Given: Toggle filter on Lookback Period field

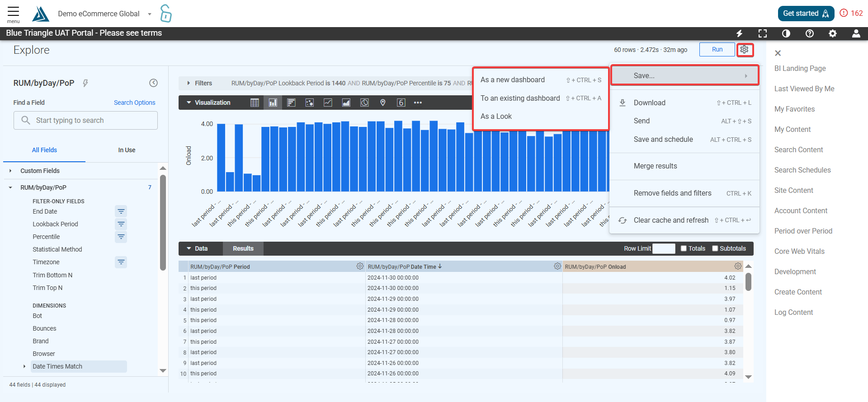Looking at the screenshot, I should click(121, 224).
